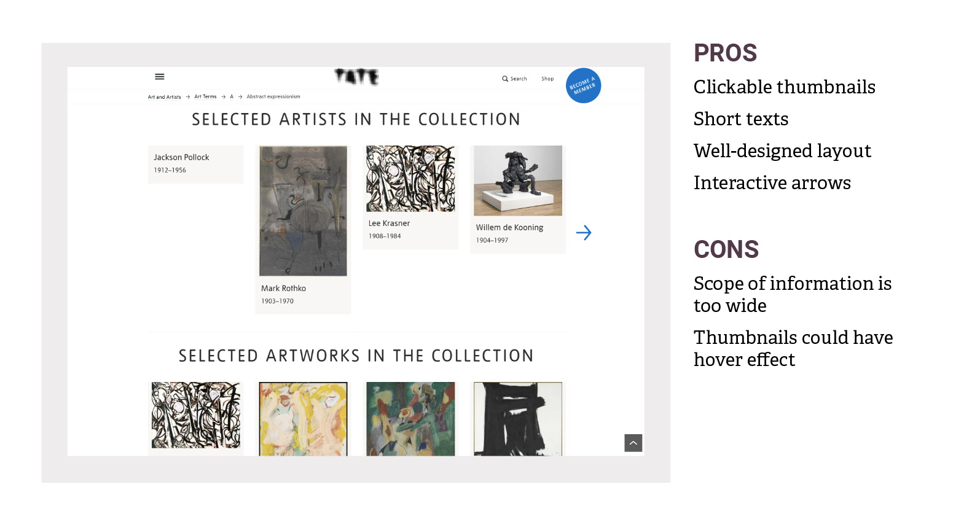Click the letter A breadcrumb
Viewport: 980px width, 522px height.
(232, 96)
